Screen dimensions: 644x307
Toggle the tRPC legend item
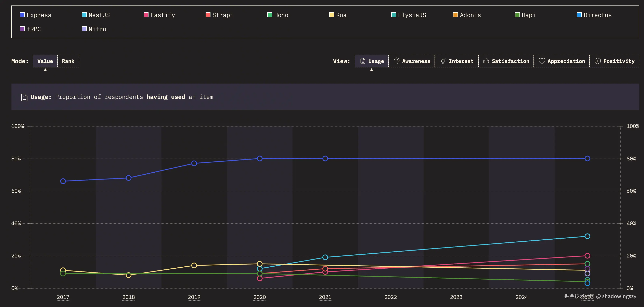[30, 29]
